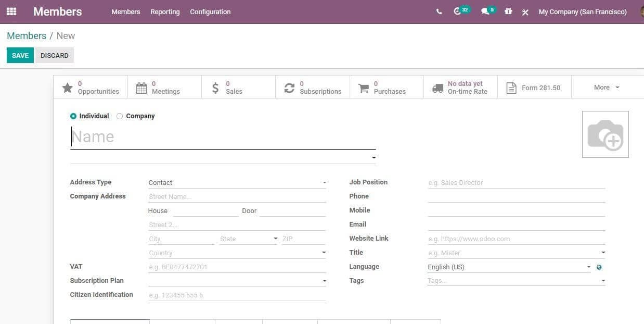Screen dimensions: 644x324
Task: Click the ZIP field
Action: [304, 239]
